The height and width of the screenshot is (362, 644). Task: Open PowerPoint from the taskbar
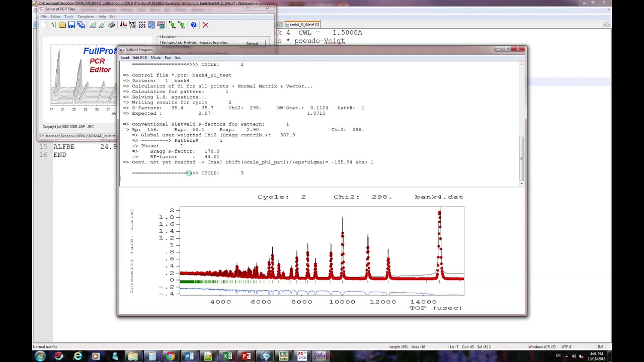tap(246, 356)
